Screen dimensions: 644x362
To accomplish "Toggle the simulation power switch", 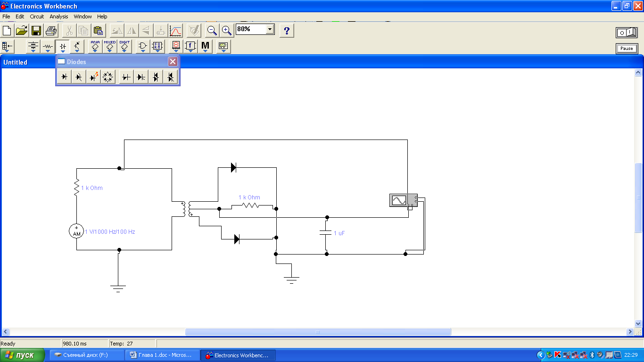I will pyautogui.click(x=626, y=33).
